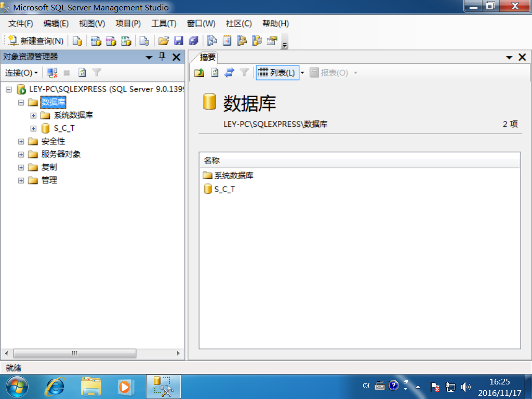Collapse the 数据库 folder node
This screenshot has height=399, width=532.
pos(21,102)
